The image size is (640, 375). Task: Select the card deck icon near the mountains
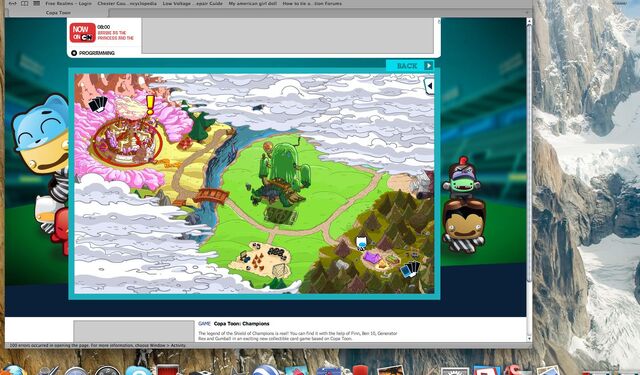[410, 269]
